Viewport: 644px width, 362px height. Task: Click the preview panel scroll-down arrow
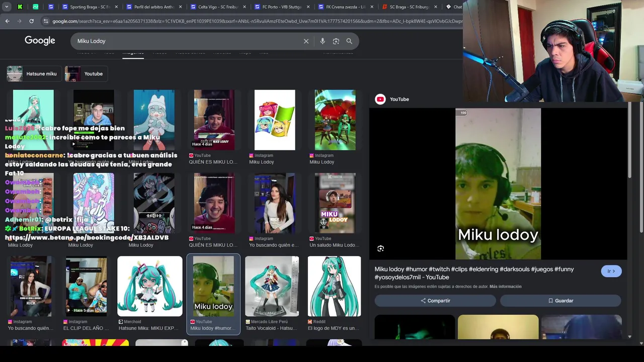pos(629,337)
